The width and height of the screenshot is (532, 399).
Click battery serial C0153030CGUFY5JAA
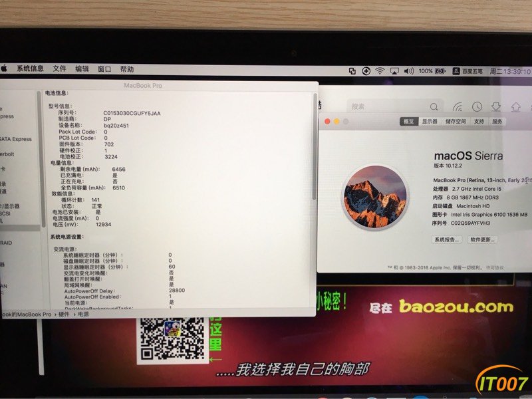coord(132,113)
